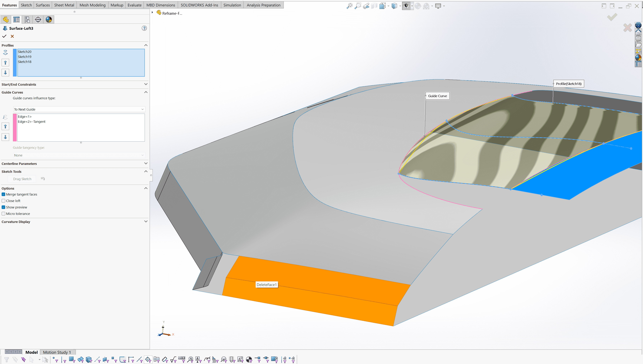Enable the Close loft checkbox
This screenshot has height=364, width=643.
pos(4,201)
